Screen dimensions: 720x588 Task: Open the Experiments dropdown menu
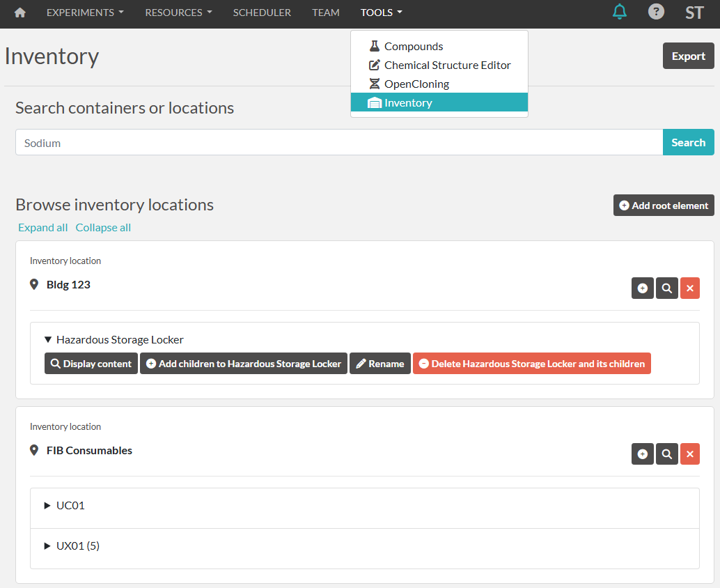(x=85, y=13)
